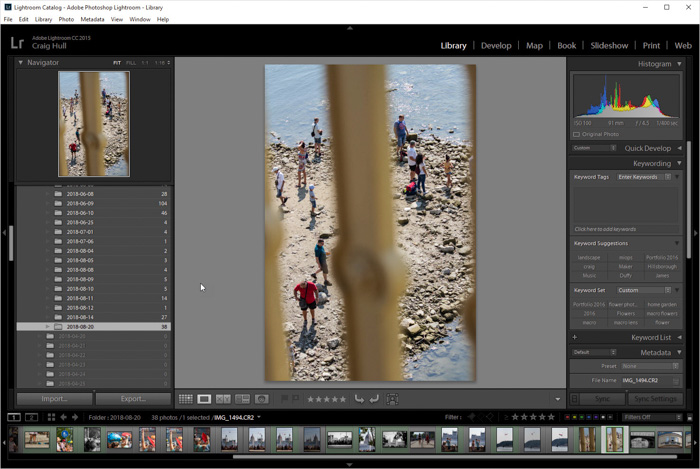Set rating with fifth toolbar star
Screen dimensions: 700x469
tap(342, 399)
